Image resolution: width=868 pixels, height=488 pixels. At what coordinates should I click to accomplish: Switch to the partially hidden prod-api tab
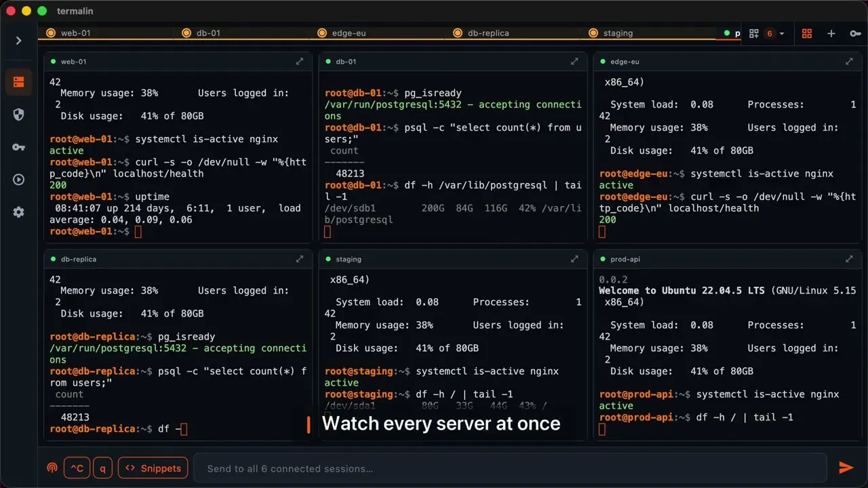click(729, 33)
